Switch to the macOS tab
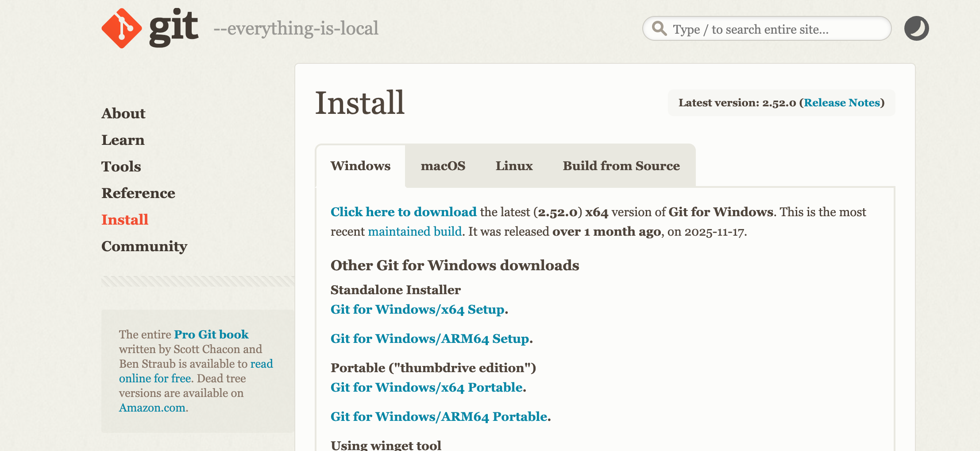 pyautogui.click(x=443, y=166)
